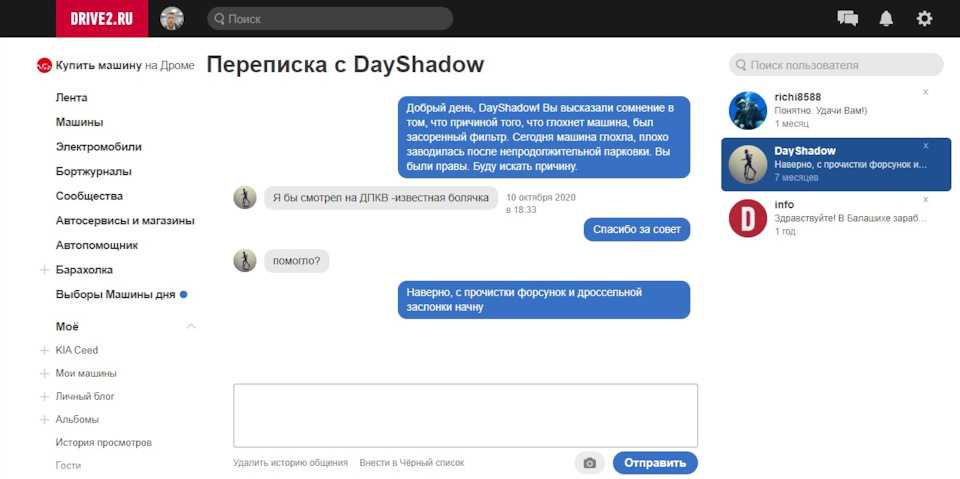
Task: Click Внести в Чёрный список link
Action: pos(411,463)
